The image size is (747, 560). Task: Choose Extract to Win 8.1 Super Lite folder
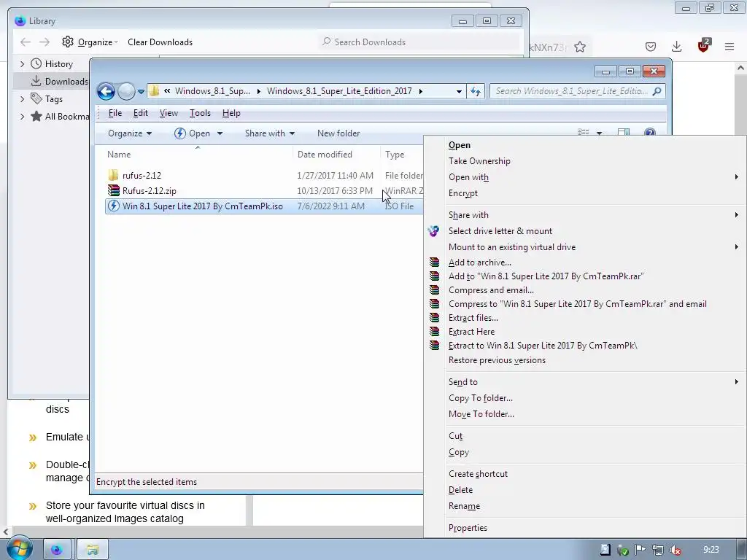543,346
